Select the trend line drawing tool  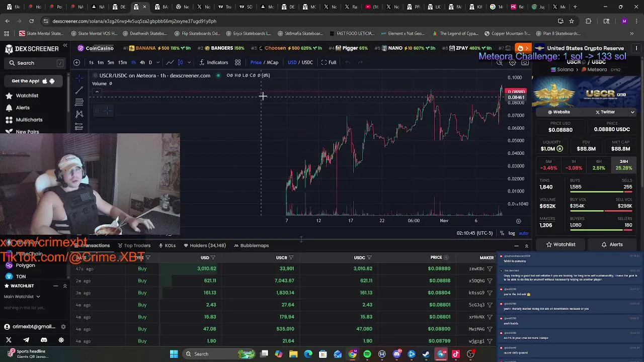point(79,90)
